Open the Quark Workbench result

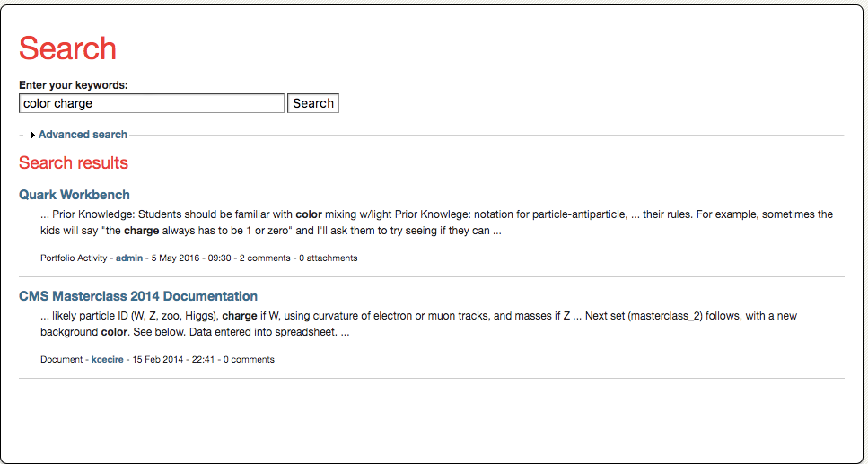click(x=75, y=195)
